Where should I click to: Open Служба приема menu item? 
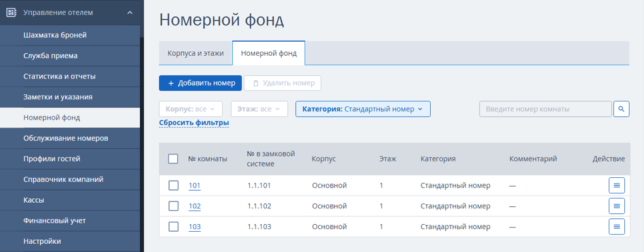click(x=70, y=56)
